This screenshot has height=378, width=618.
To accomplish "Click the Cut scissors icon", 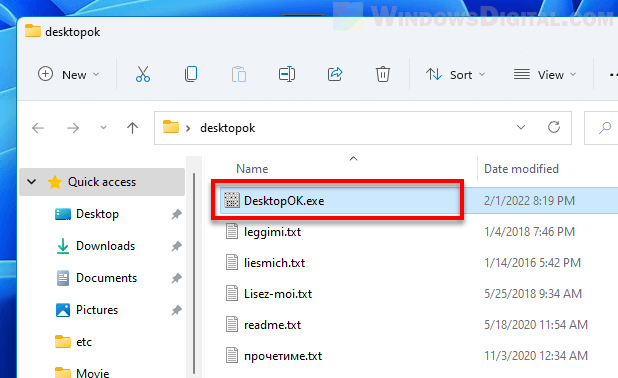I will (x=143, y=74).
